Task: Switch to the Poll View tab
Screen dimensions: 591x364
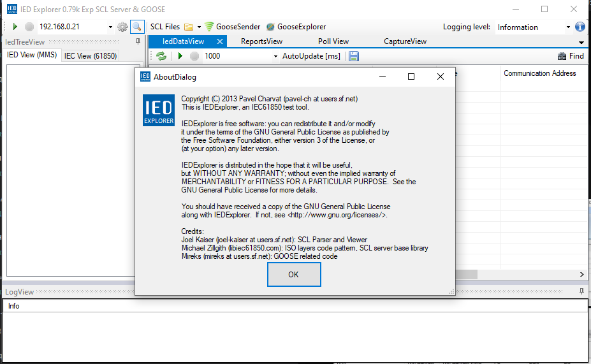Action: tap(333, 41)
